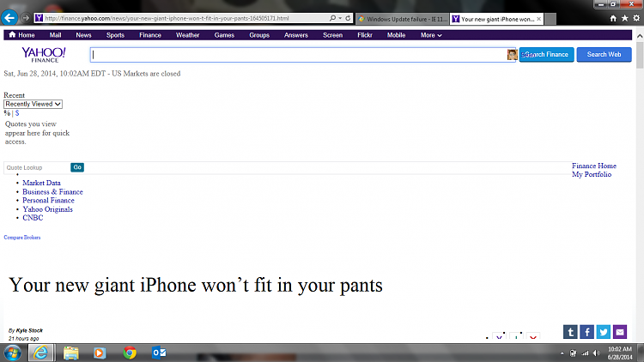644x362 pixels.
Task: Share article on Tumblr
Action: pyautogui.click(x=570, y=332)
